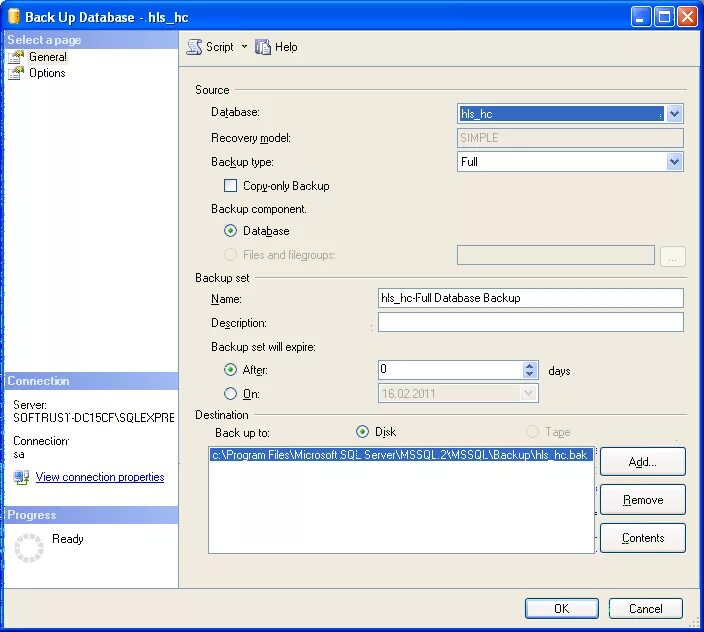
Task: Enable the Copy-only Backup checkbox
Action: 230,185
